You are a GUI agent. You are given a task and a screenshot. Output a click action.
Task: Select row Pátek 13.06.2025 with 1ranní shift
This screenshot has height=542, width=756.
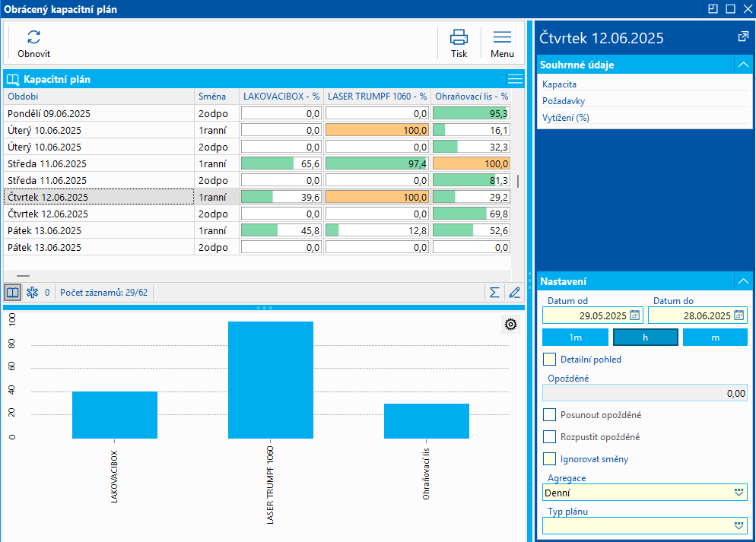tap(257, 231)
